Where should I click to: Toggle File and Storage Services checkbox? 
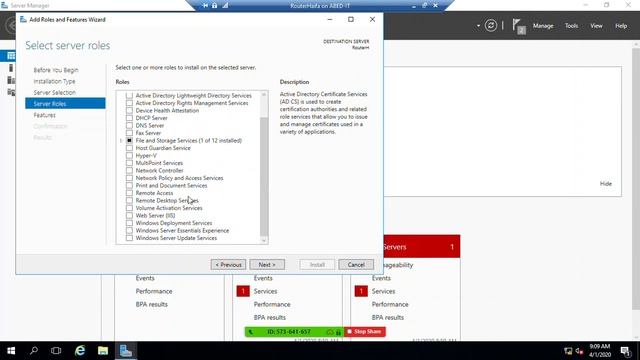129,140
